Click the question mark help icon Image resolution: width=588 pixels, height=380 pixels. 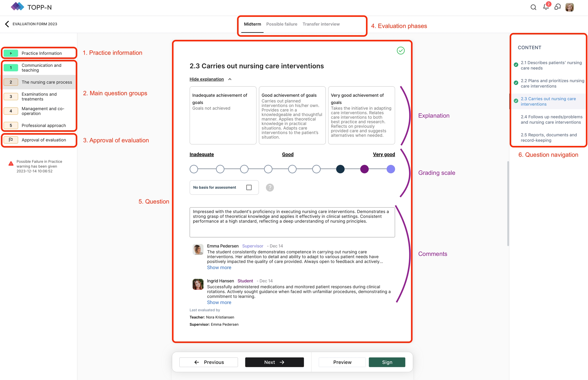tap(270, 187)
